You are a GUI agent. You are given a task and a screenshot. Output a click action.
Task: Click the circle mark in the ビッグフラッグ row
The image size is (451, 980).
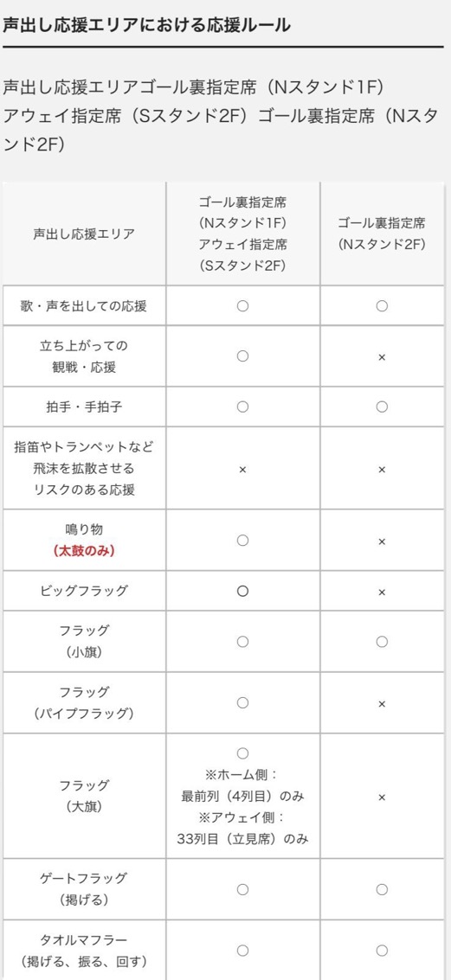click(x=242, y=592)
